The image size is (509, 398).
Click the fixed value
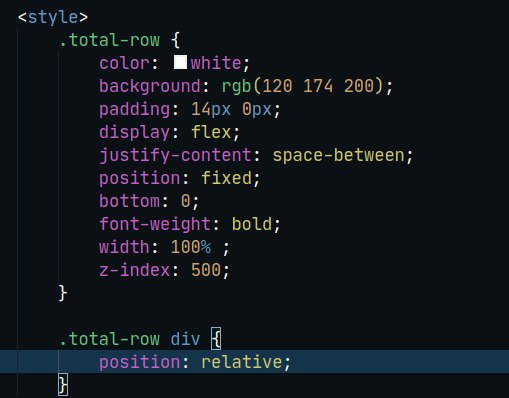coord(227,178)
